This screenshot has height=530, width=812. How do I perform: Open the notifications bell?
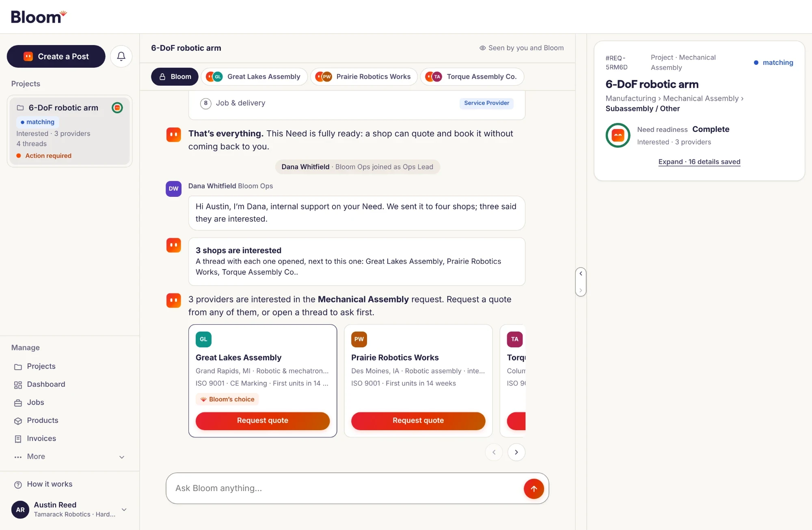pyautogui.click(x=121, y=56)
